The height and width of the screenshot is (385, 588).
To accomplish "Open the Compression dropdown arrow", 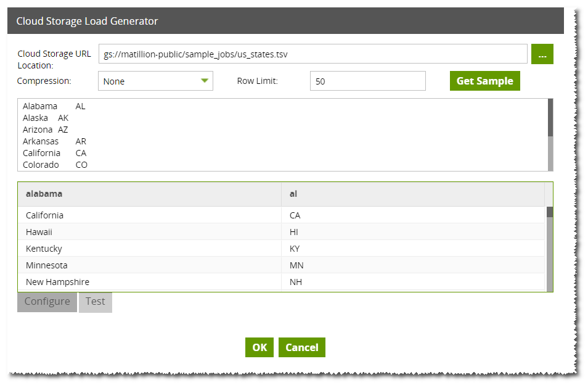I will (205, 81).
